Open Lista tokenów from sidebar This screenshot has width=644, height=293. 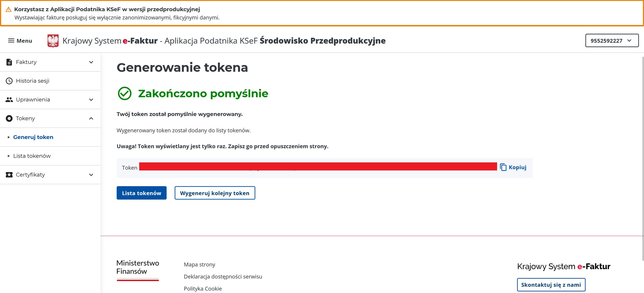point(32,156)
